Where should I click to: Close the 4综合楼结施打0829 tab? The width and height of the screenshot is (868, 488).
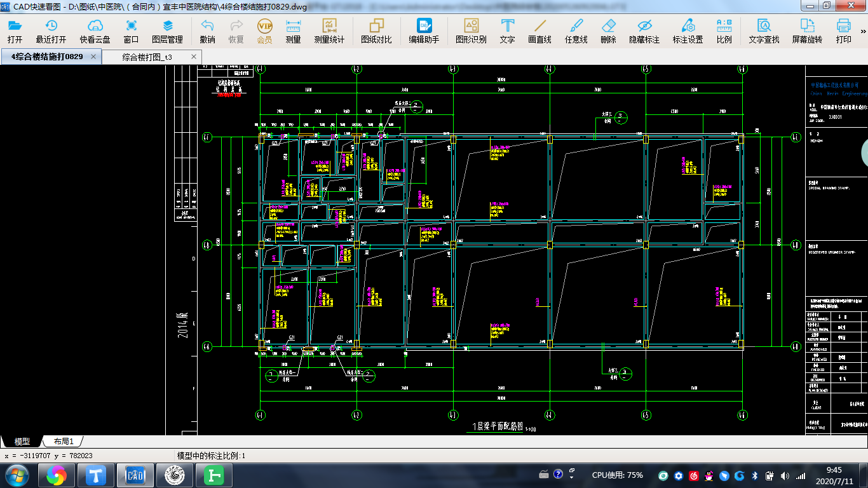pyautogui.click(x=93, y=57)
